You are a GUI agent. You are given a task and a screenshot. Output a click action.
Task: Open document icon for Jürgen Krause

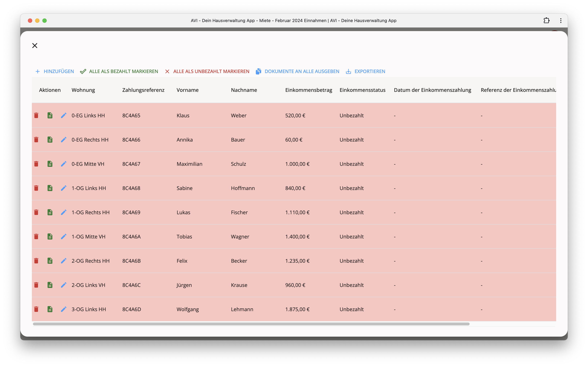(x=50, y=285)
